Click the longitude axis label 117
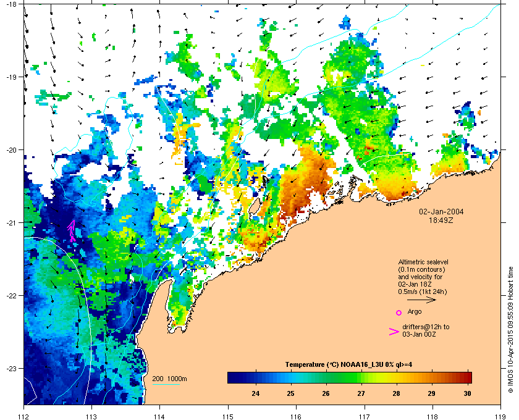Image resolution: width=519 pixels, height=420 pixels. (365, 416)
